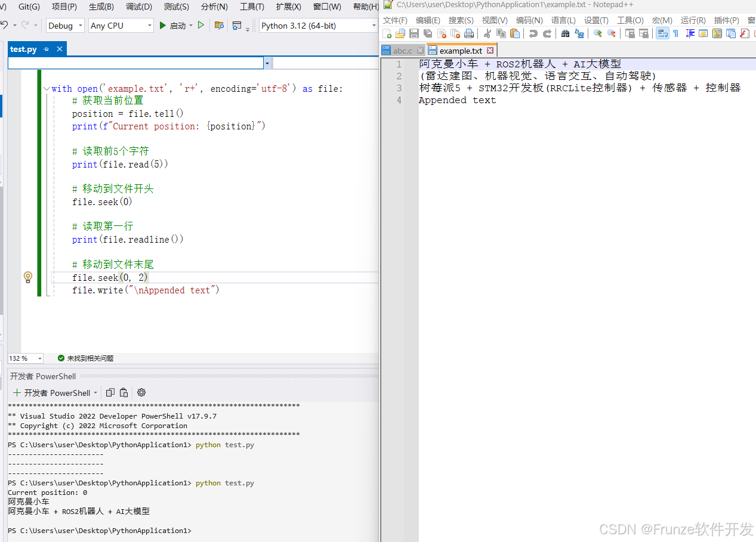Screen dimensions: 756x542
Task: Click the Undo arrow in Visual Studio toolbar
Action: coord(5,26)
